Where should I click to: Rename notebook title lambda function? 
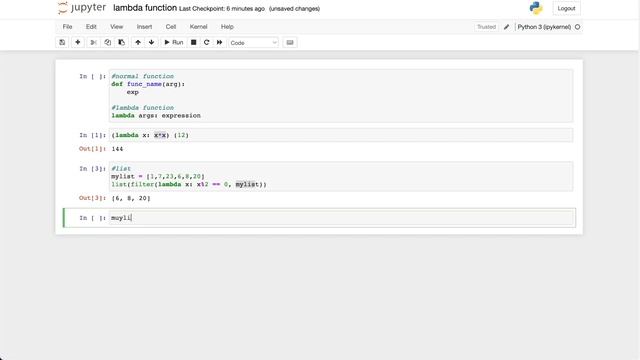click(x=145, y=8)
